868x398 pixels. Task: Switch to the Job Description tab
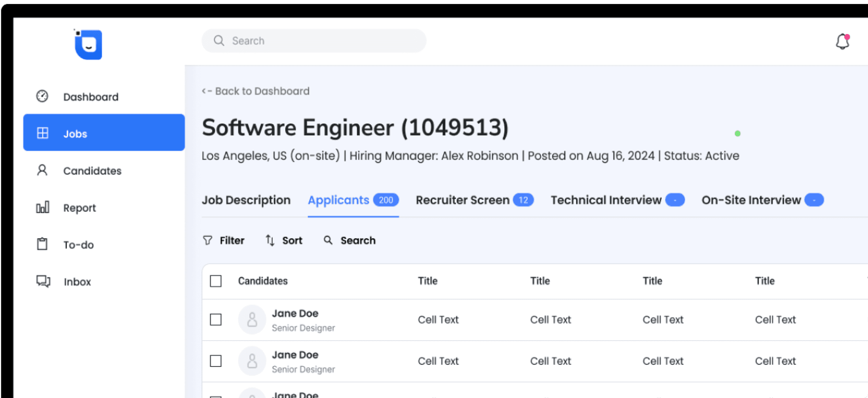coord(246,200)
